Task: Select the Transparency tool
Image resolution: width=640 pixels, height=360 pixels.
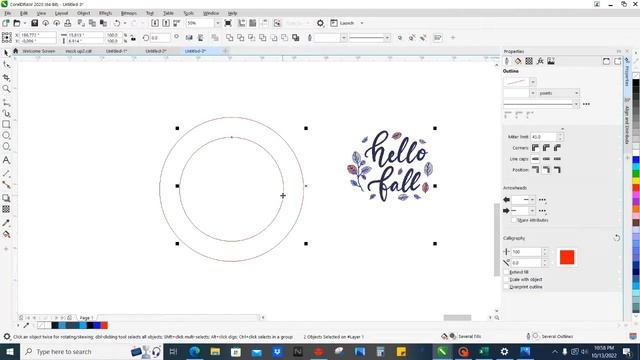Action: click(6, 209)
